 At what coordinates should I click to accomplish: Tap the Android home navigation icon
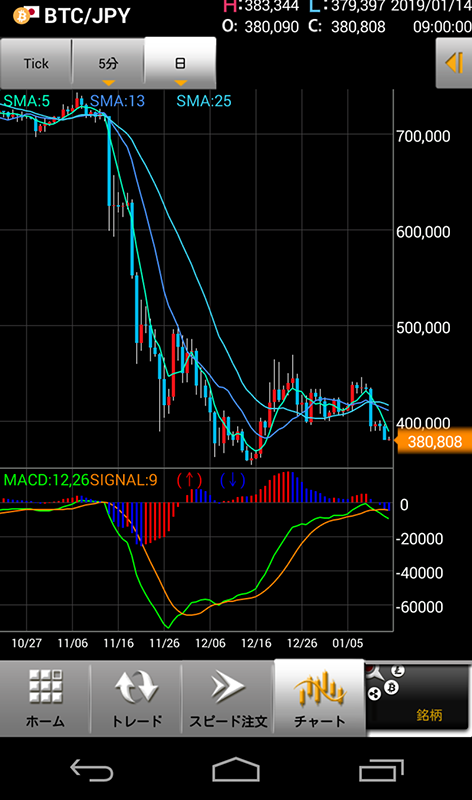[236, 770]
